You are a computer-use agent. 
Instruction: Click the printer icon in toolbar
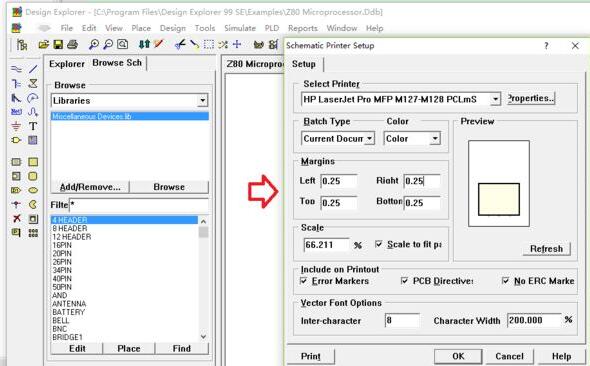coord(72,45)
